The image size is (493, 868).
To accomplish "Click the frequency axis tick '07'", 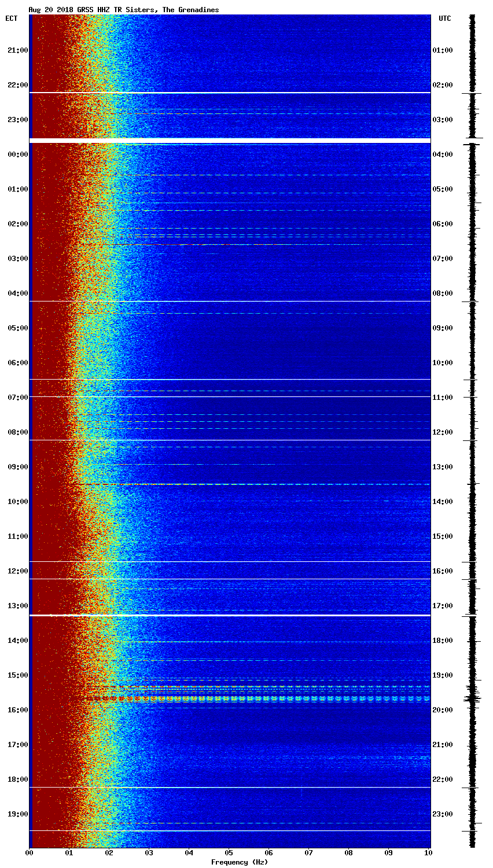I will (x=309, y=852).
